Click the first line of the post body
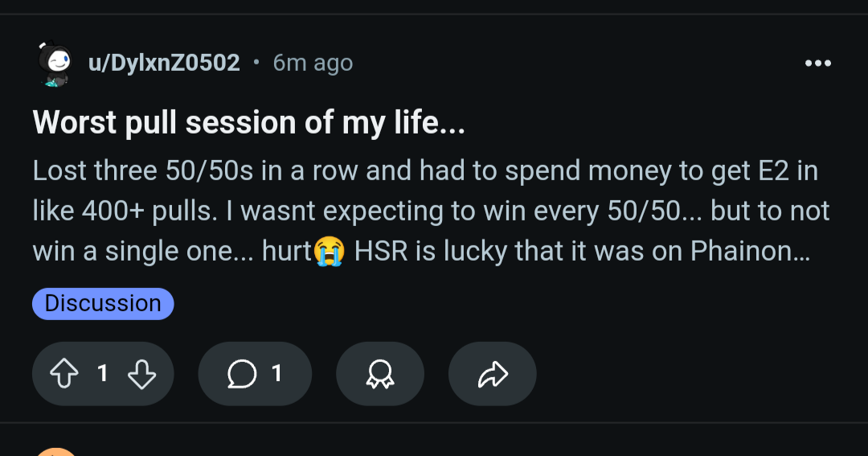The image size is (868, 456). tap(424, 170)
